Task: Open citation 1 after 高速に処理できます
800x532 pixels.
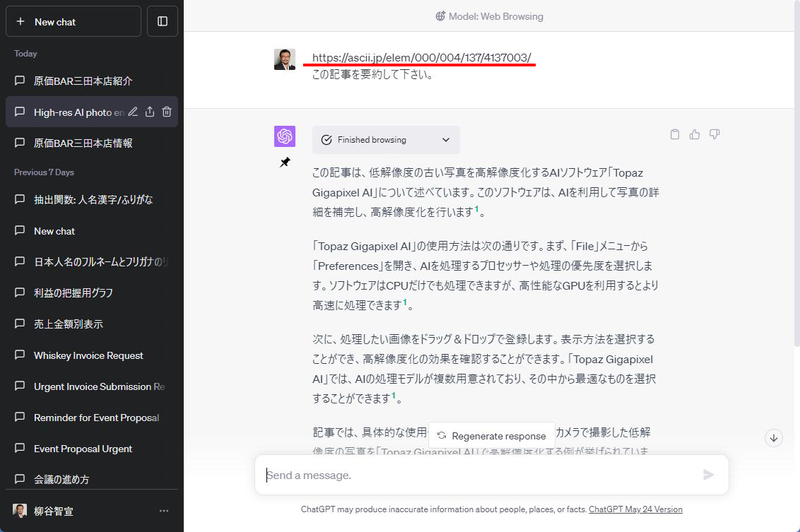Action: [x=405, y=302]
